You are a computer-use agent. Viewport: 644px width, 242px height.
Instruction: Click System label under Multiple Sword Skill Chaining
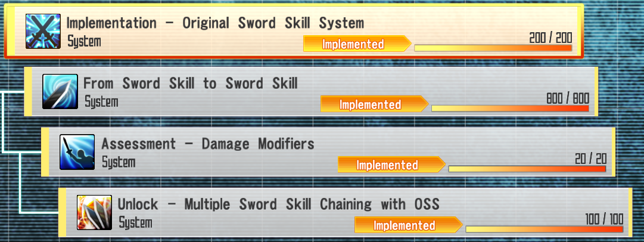[x=136, y=222]
